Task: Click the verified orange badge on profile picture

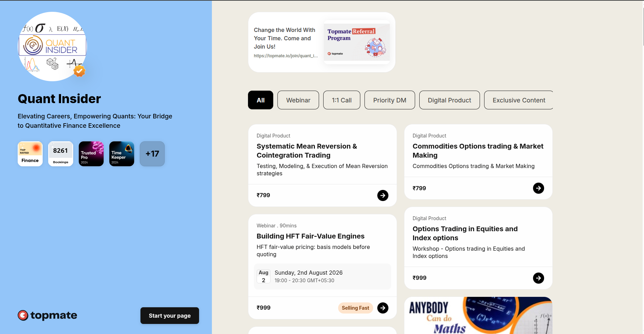Action: point(79,71)
